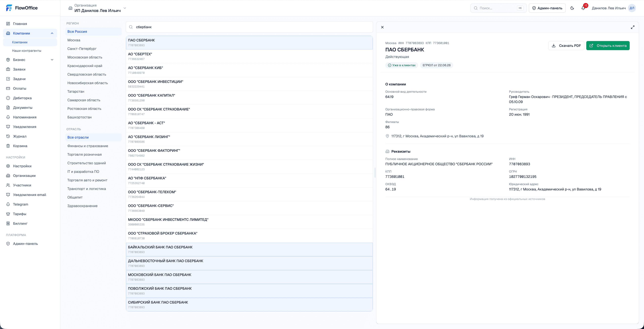
Task: Select ООО "СБЕРБАНК ФАКТОРИНГ" result
Action: point(249,153)
